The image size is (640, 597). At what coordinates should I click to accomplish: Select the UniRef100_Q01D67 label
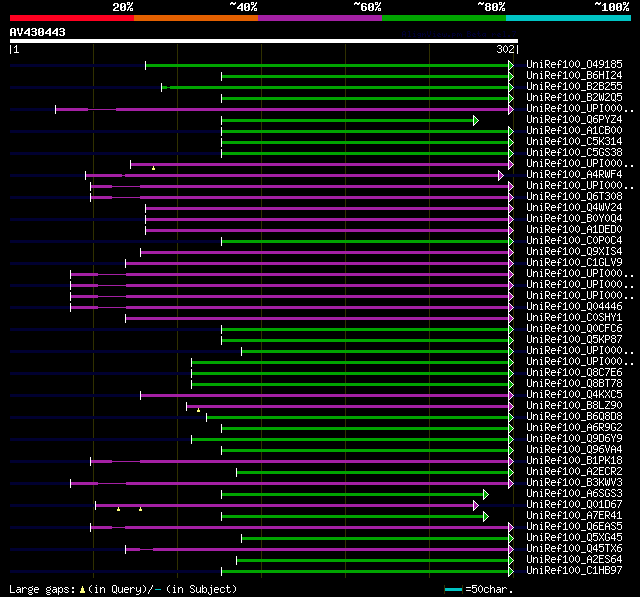pos(574,505)
